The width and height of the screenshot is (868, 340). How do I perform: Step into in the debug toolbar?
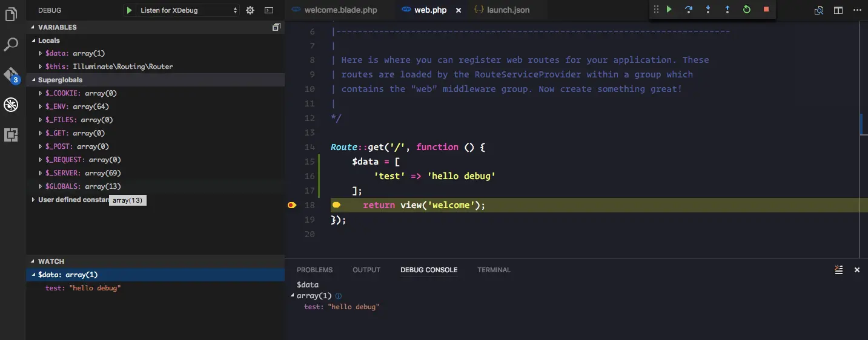coord(708,10)
